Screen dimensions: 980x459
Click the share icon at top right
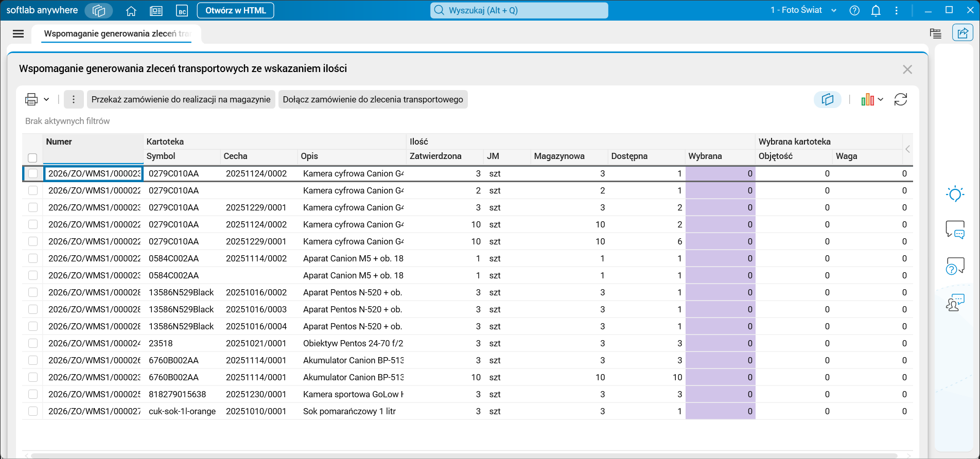point(962,33)
